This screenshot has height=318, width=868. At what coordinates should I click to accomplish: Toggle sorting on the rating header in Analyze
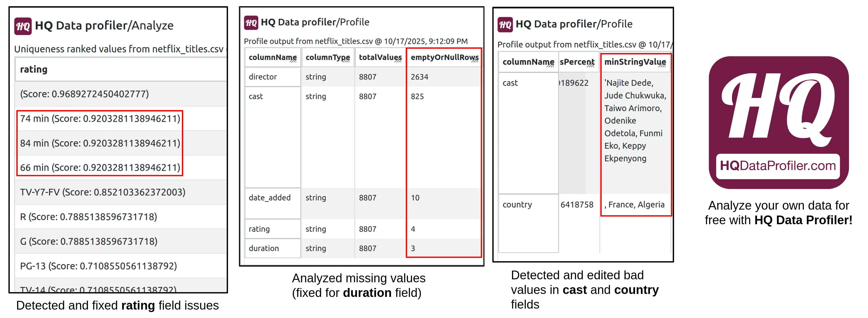tap(34, 69)
